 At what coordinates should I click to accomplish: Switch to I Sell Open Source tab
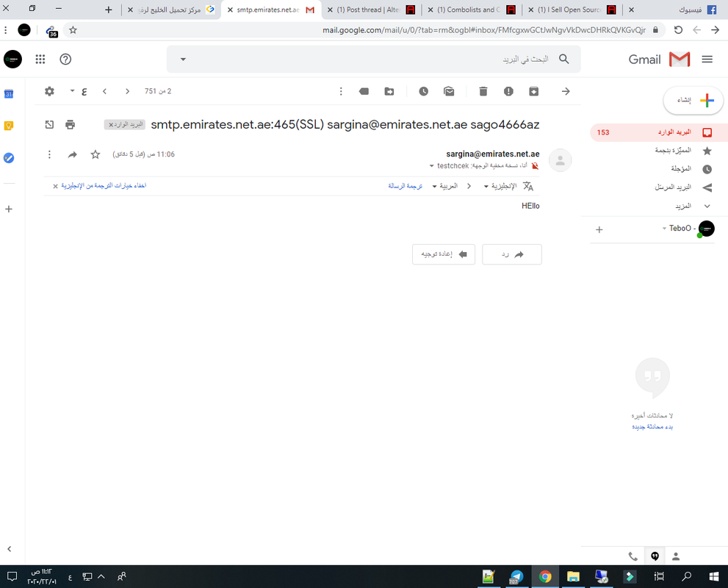tap(574, 10)
